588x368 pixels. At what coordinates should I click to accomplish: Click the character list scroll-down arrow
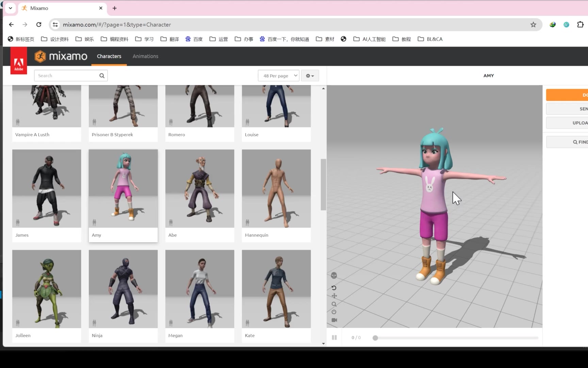coord(323,343)
